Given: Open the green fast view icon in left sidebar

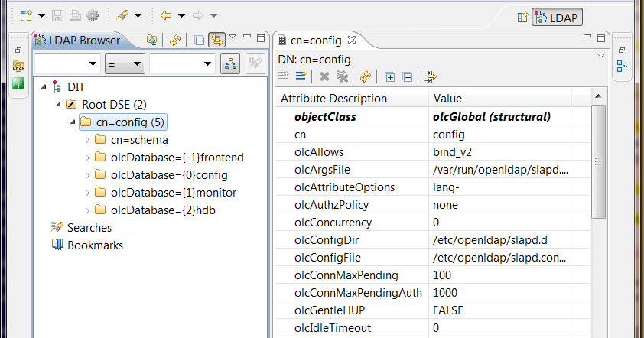Looking at the screenshot, I should [x=18, y=83].
